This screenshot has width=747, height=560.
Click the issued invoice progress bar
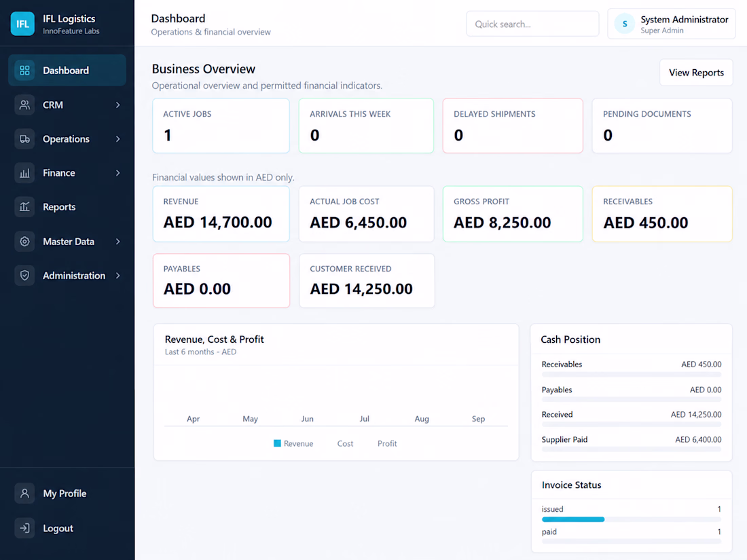point(632,519)
